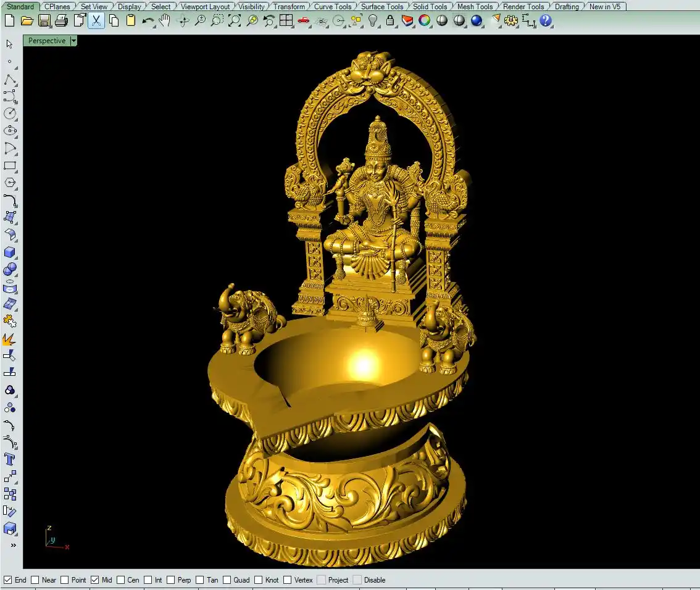Open the Surface Tools tab
Screen dimensions: 700x590
[x=382, y=6]
